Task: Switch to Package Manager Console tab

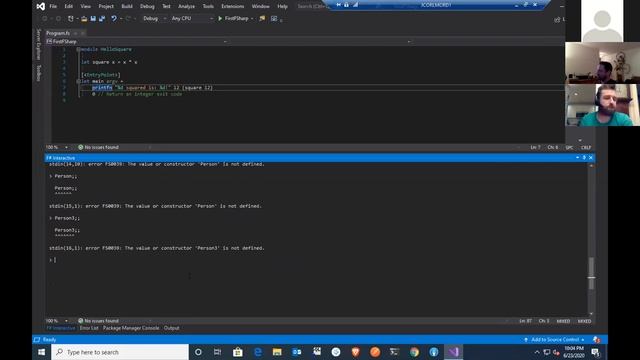Action: pyautogui.click(x=131, y=328)
